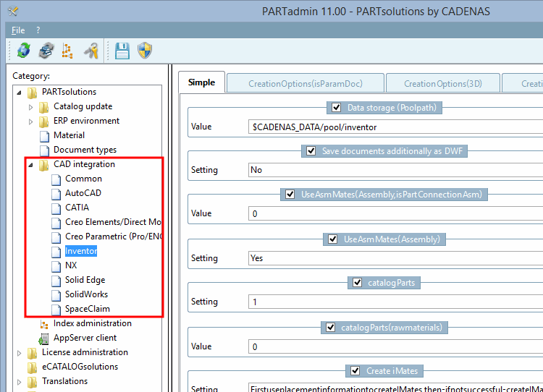Viewport: 543px width, 392px height.
Task: Click the AppServer client icon
Action: (43, 338)
